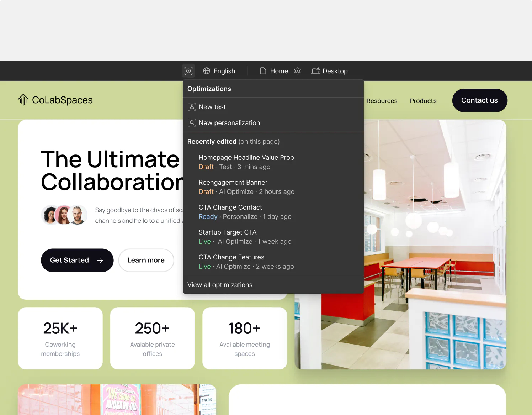Click the Desktop device preview icon

pyautogui.click(x=315, y=71)
